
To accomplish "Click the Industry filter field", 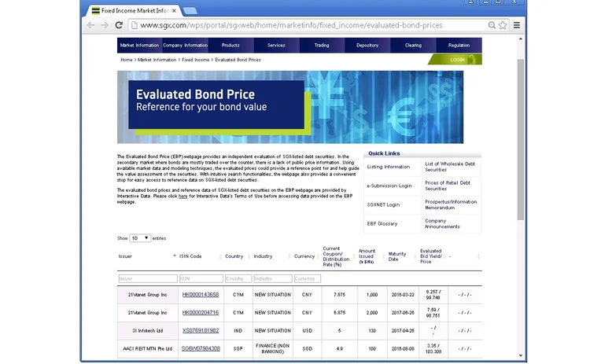I will 273,278.
